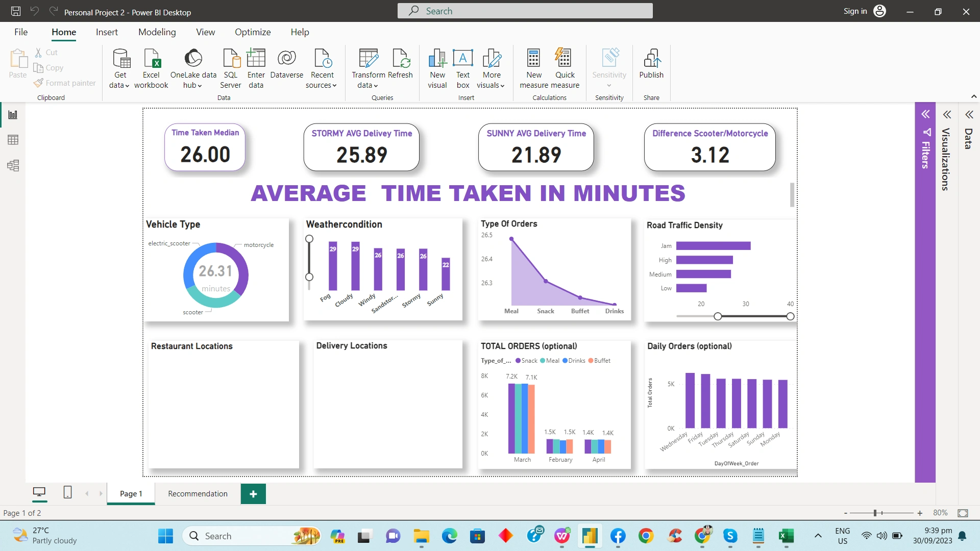Open the Quick measure tool
Screen dimensions: 980x551
[x=564, y=68]
